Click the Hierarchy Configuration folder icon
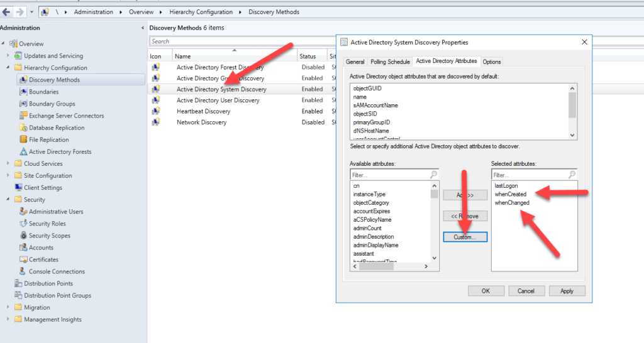Image resolution: width=644 pixels, height=343 pixels. tap(18, 67)
